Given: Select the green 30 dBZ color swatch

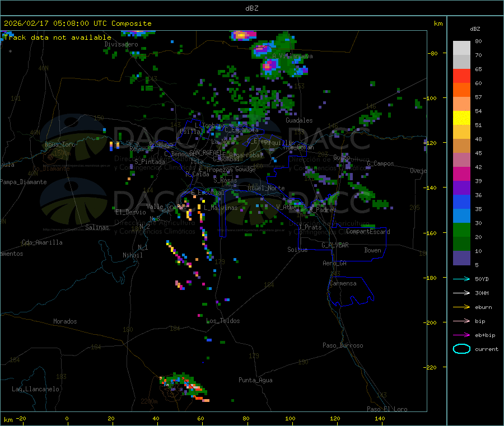Looking at the screenshot, I should 461,230.
